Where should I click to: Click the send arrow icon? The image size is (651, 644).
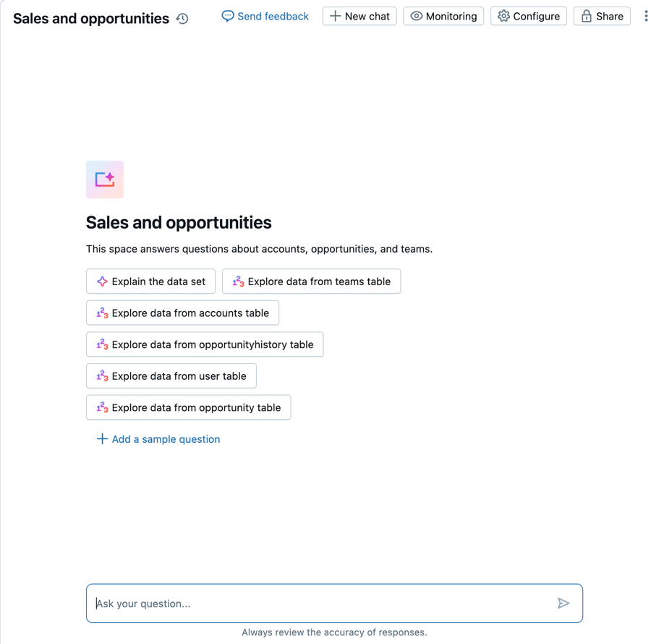point(563,603)
